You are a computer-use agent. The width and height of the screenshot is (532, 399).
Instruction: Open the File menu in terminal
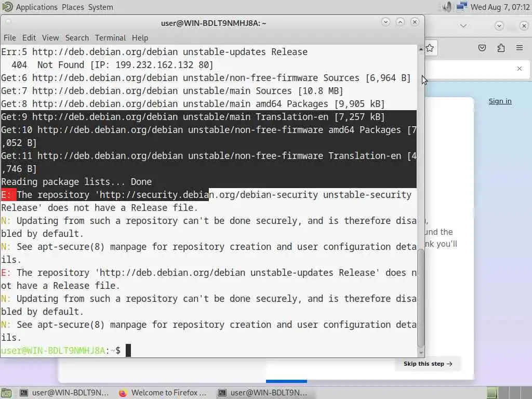(10, 37)
